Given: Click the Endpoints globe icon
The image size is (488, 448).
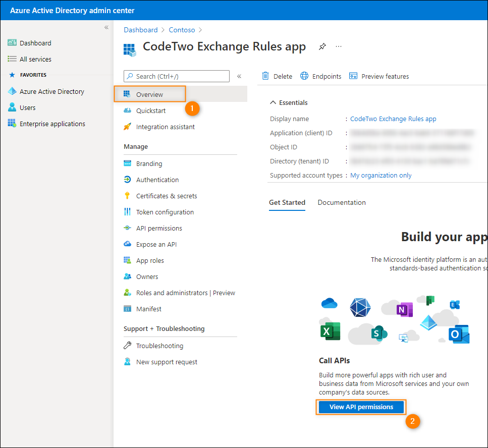Looking at the screenshot, I should pyautogui.click(x=304, y=76).
